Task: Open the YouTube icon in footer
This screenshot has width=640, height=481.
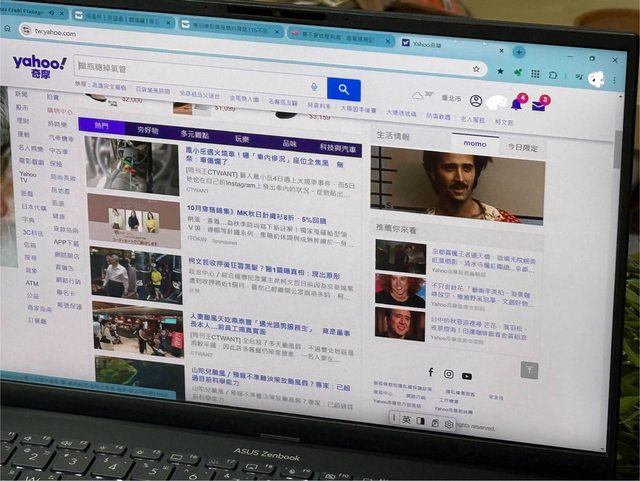Action: point(466,375)
